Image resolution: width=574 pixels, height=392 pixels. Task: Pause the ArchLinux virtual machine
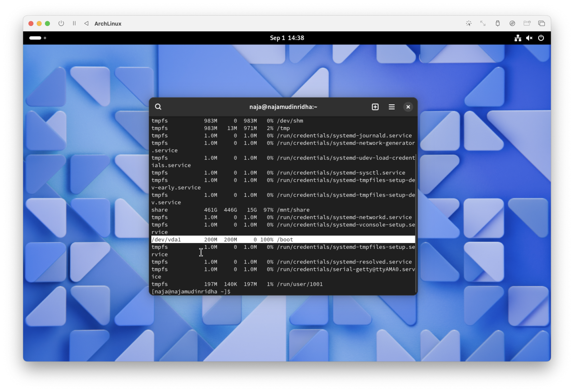[74, 23]
